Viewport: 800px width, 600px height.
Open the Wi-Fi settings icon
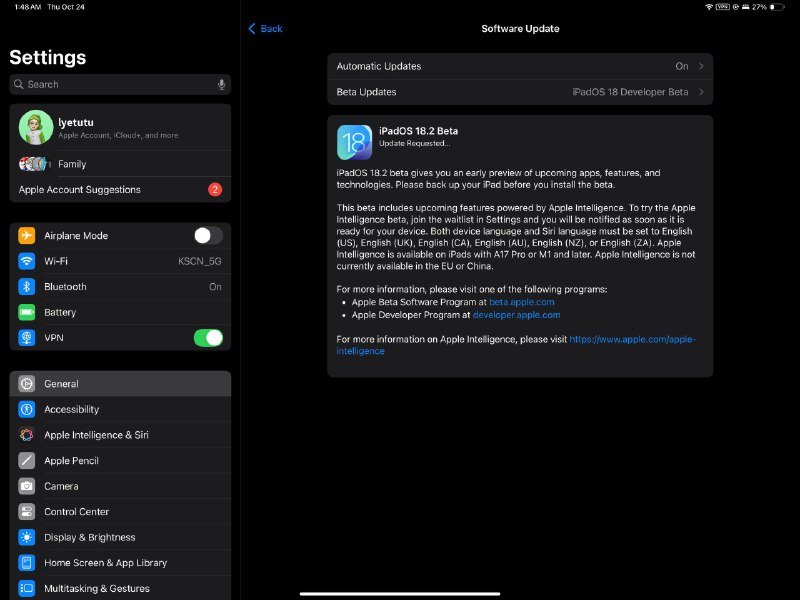tap(26, 261)
